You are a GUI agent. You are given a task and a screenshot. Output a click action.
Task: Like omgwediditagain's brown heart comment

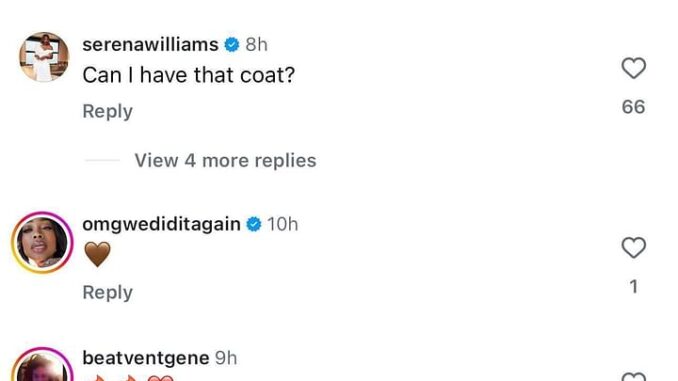coord(633,247)
